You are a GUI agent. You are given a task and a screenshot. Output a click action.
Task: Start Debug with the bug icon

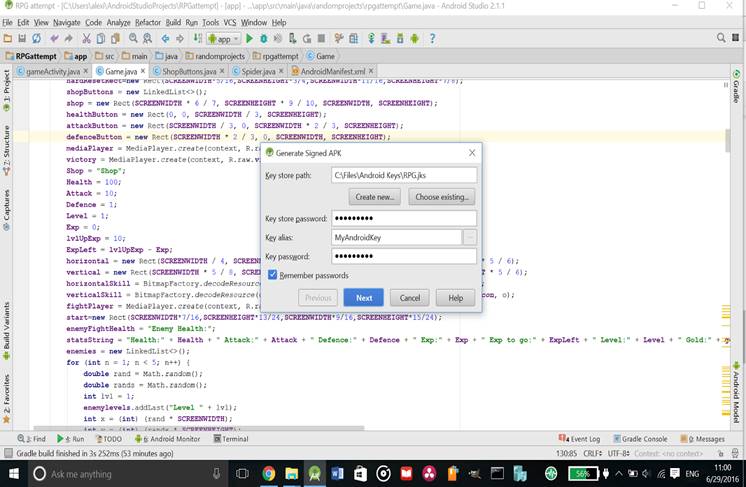click(264, 39)
